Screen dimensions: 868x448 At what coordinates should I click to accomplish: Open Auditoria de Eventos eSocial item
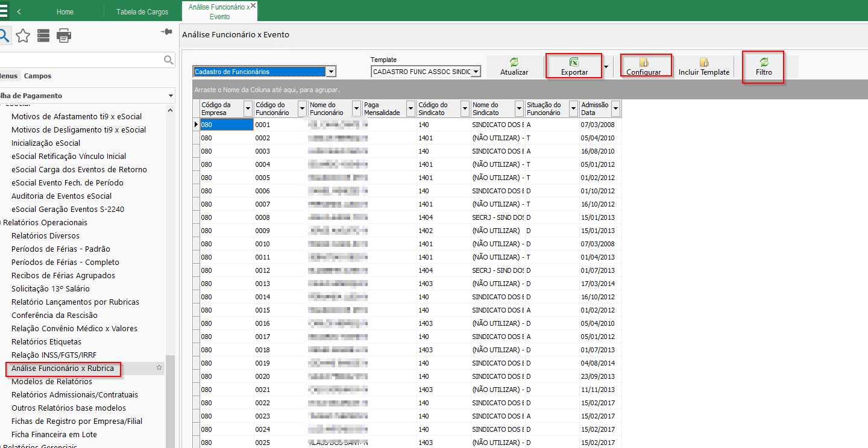61,196
